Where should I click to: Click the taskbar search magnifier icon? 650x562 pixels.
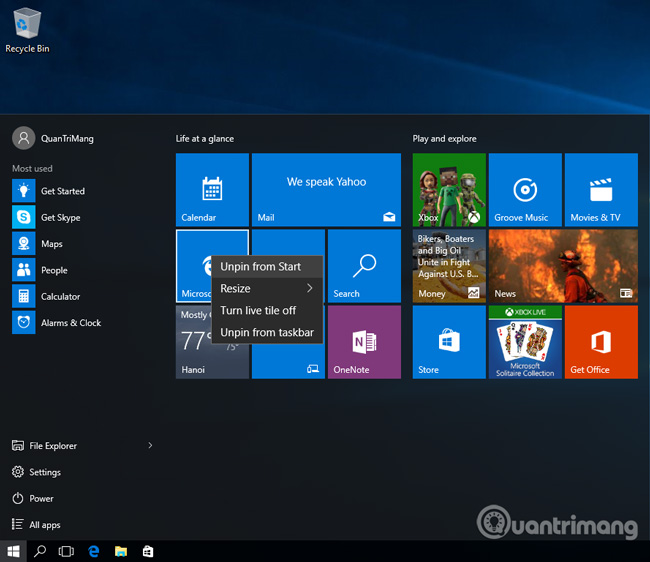pyautogui.click(x=40, y=551)
